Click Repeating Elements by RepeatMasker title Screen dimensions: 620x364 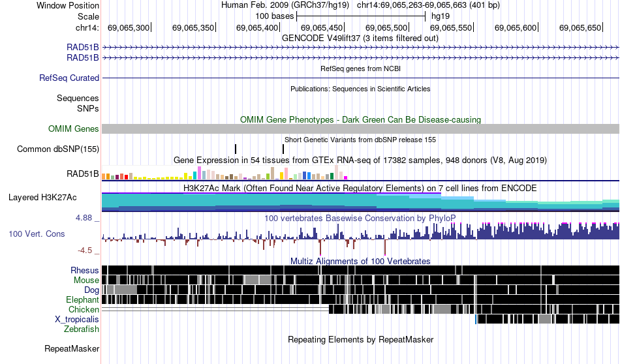click(360, 339)
